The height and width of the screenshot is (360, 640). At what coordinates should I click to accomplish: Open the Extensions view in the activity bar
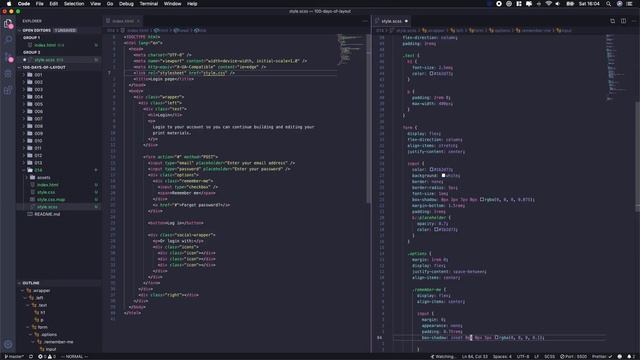coord(8,91)
